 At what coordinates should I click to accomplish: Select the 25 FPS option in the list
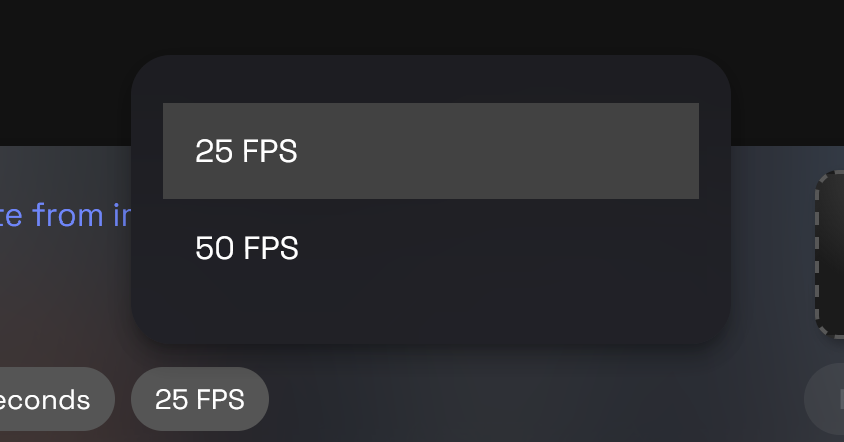(430, 151)
